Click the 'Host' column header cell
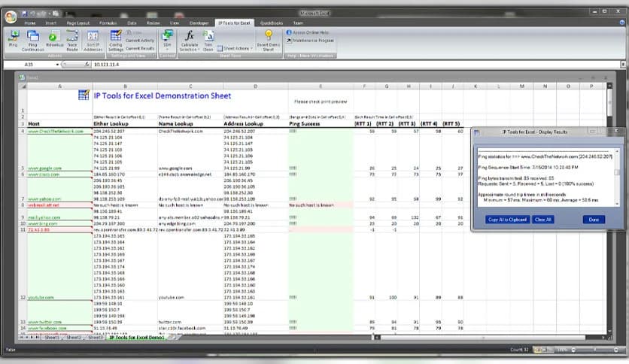Image resolution: width=629 pixels, height=364 pixels. pyautogui.click(x=59, y=124)
